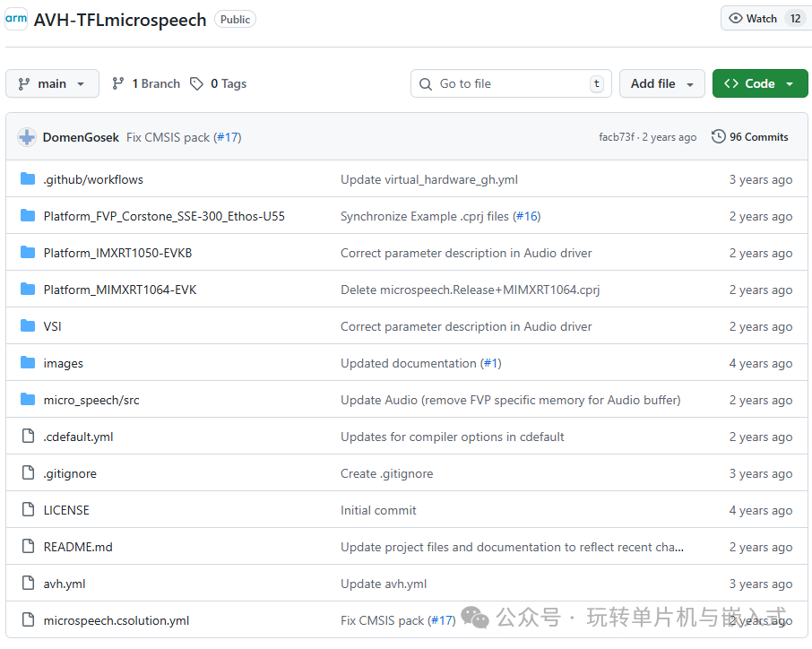The width and height of the screenshot is (812, 649).
Task: Open commit Update virtual_hardware_gh.yml
Action: tap(428, 180)
